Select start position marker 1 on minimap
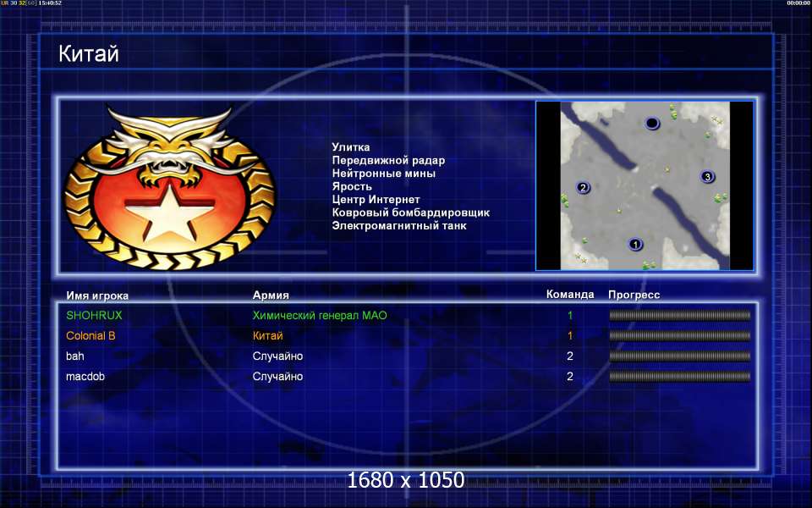Viewport: 812px width, 508px height. pyautogui.click(x=635, y=244)
